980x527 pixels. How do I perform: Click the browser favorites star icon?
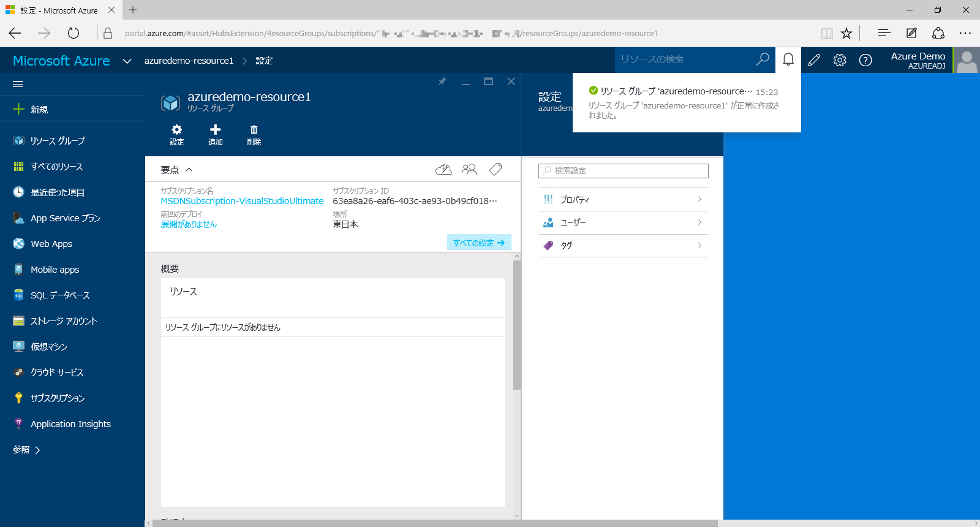[x=846, y=33]
